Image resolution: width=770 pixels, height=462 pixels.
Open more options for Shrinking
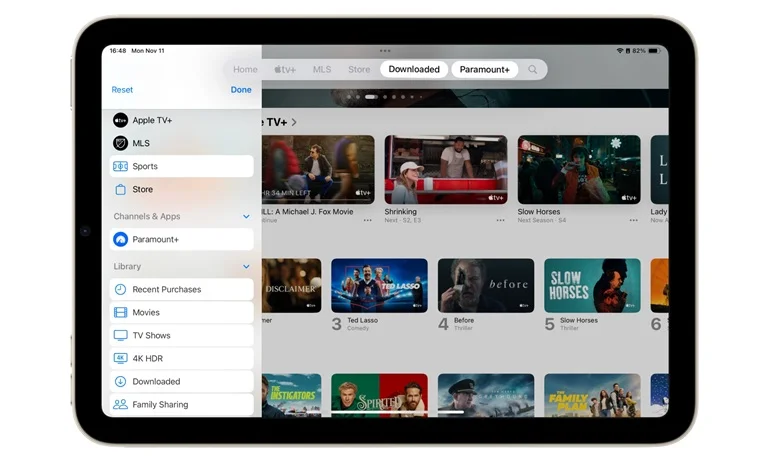tap(500, 220)
